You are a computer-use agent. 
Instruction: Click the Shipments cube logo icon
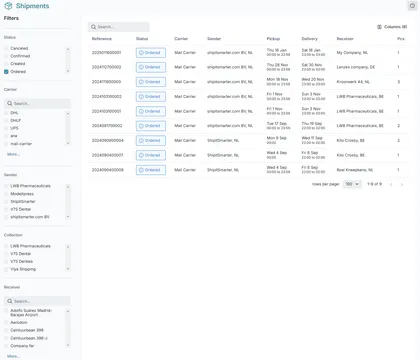pyautogui.click(x=8, y=6)
